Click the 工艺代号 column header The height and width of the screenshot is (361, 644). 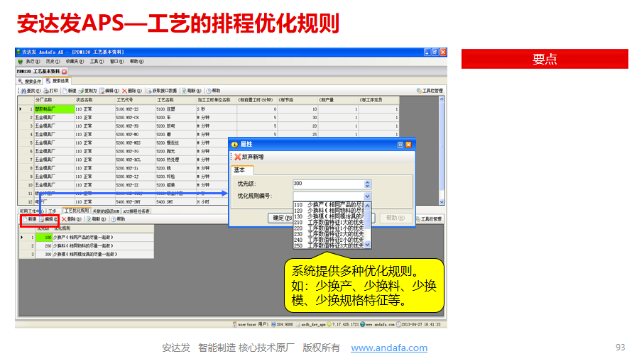pyautogui.click(x=135, y=100)
